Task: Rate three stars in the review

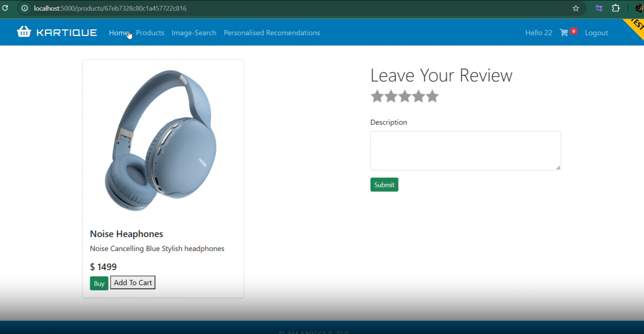Action: tap(405, 96)
